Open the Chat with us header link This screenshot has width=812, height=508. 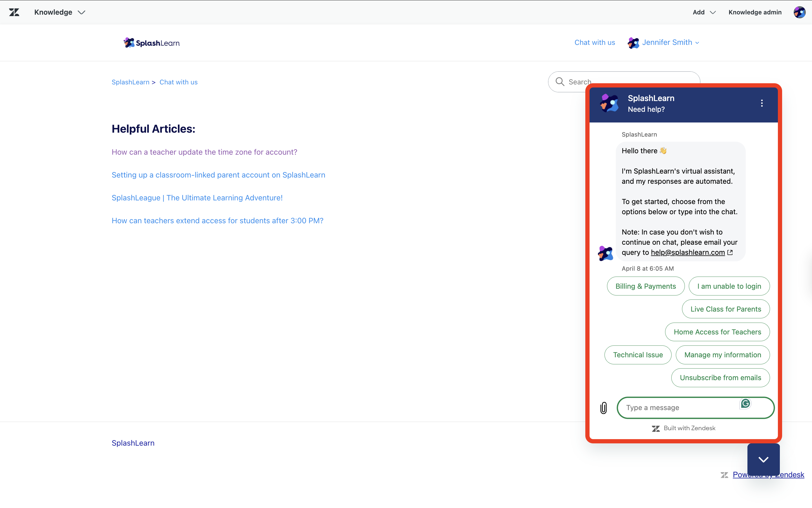[x=595, y=42]
